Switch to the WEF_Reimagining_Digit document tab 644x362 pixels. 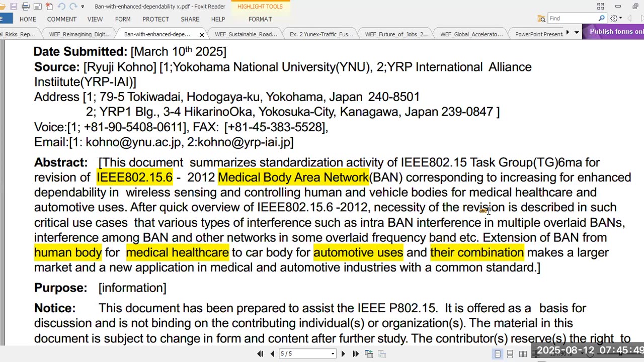pos(80,34)
